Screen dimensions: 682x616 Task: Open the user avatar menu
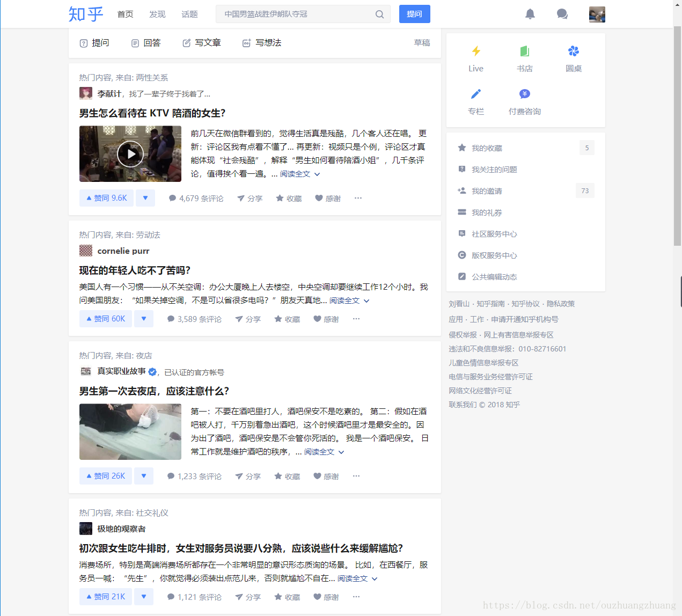(597, 14)
